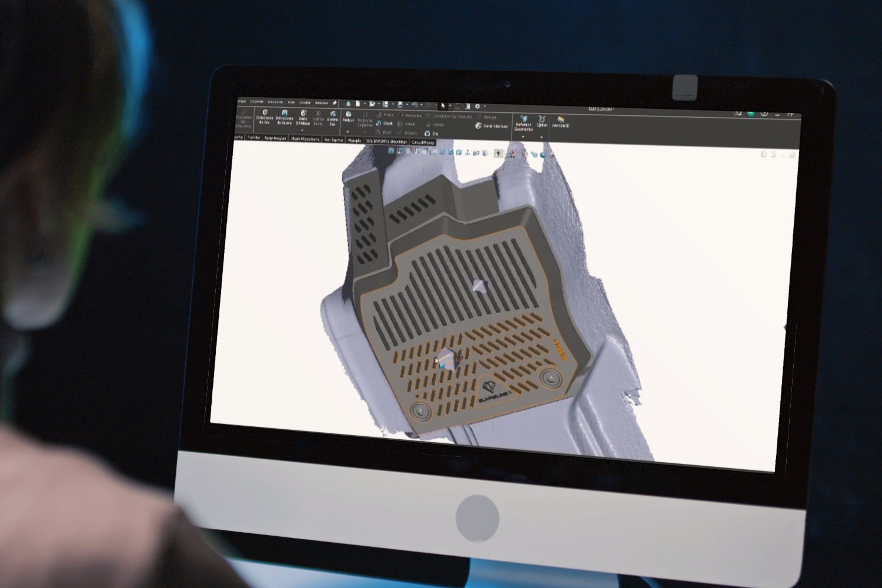Toggle the pin icon beside the menu bar
Screen dimensions: 882x588
click(335, 102)
